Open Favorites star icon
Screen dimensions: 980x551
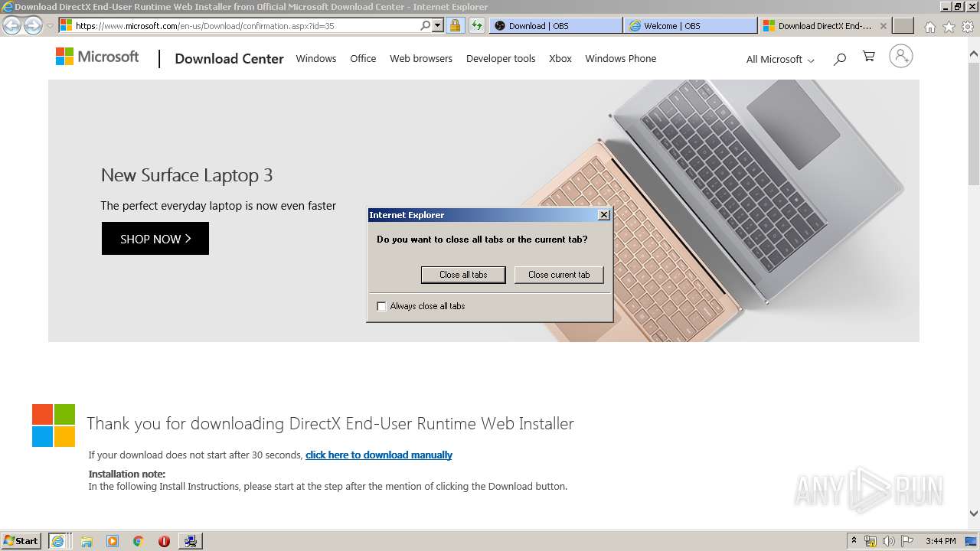coord(949,27)
